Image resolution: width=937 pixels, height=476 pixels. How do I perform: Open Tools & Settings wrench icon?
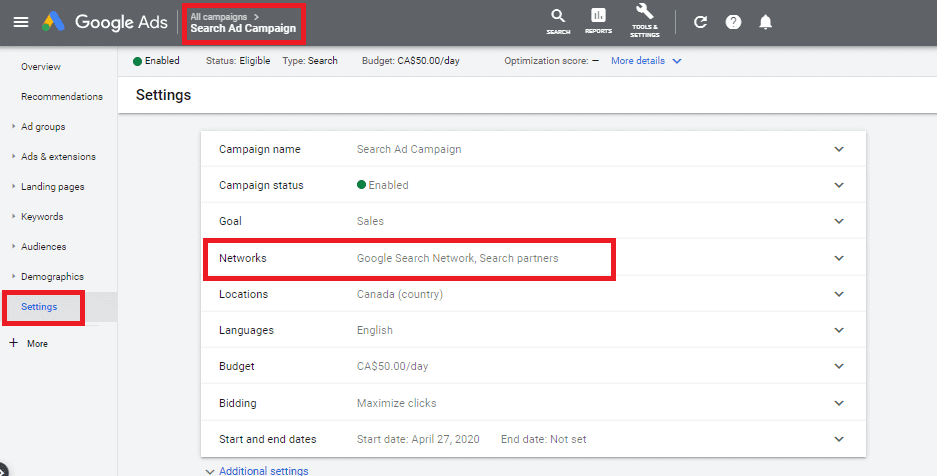[645, 20]
